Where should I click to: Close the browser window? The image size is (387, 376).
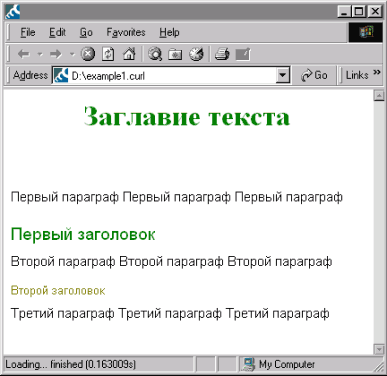point(375,12)
